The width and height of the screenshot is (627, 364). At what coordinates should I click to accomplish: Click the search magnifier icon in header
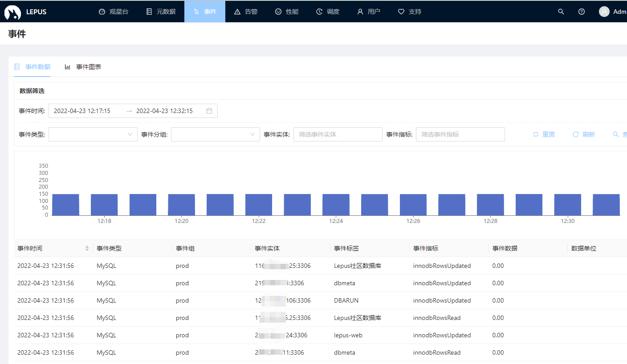561,12
